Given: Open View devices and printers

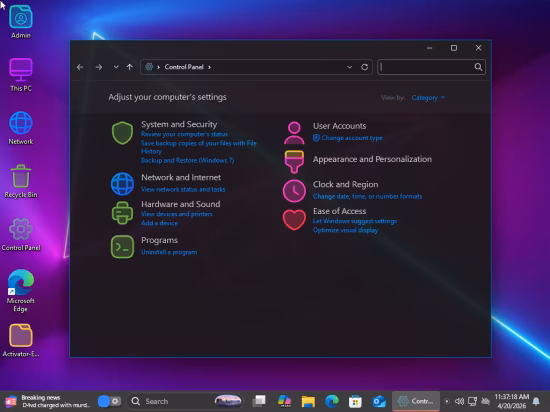Looking at the screenshot, I should click(176, 214).
